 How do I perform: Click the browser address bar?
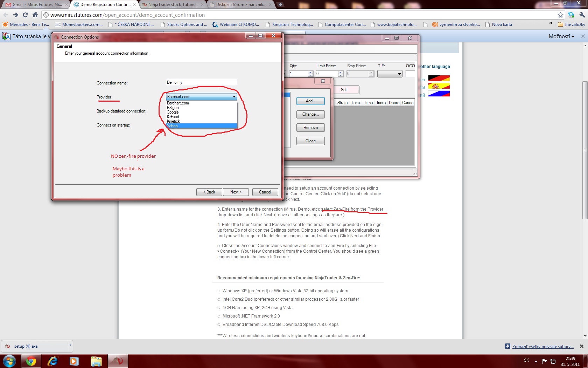(x=299, y=15)
